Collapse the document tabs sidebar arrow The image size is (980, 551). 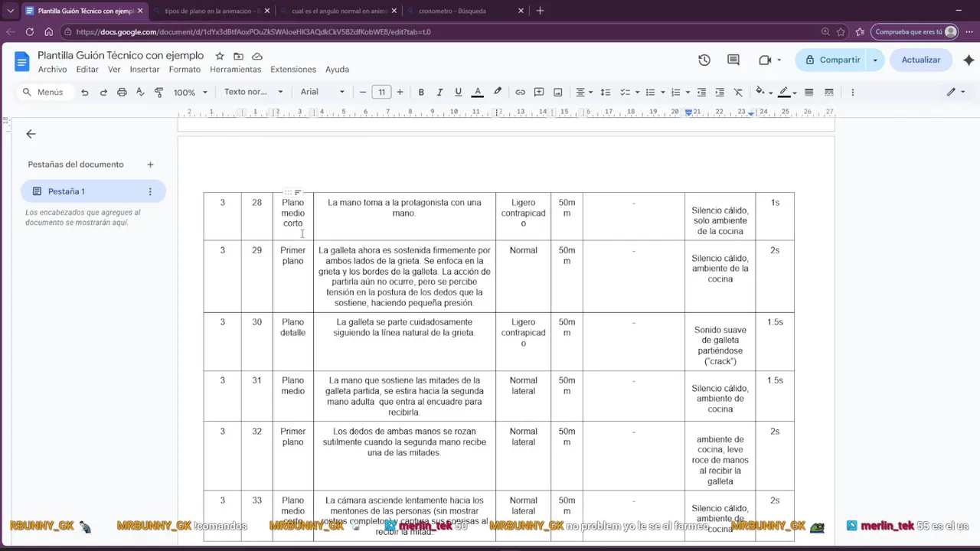(31, 134)
